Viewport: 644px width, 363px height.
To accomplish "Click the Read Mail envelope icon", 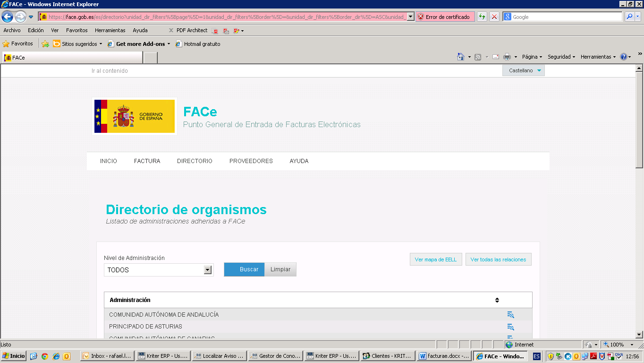I will (x=496, y=57).
